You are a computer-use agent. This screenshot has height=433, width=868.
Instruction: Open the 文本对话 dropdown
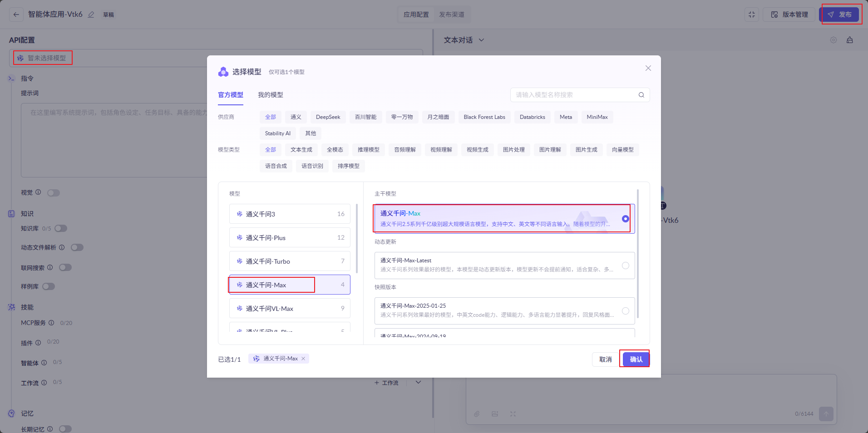tap(464, 40)
